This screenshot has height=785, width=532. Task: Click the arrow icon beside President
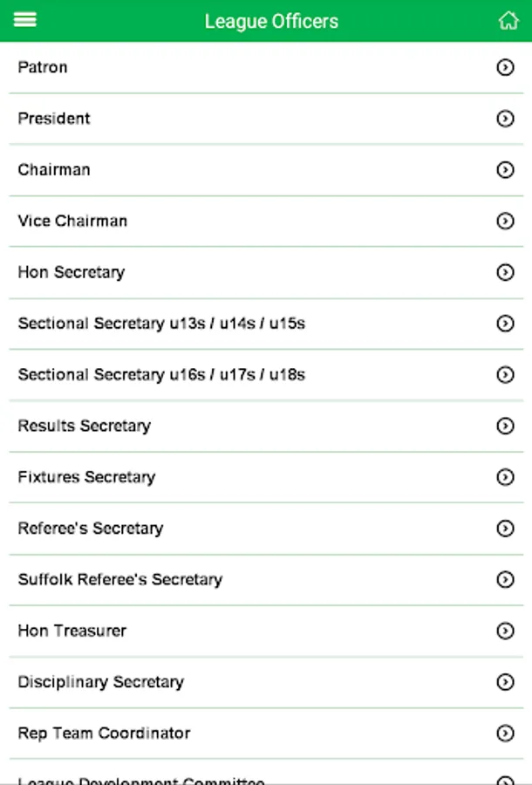click(x=505, y=119)
